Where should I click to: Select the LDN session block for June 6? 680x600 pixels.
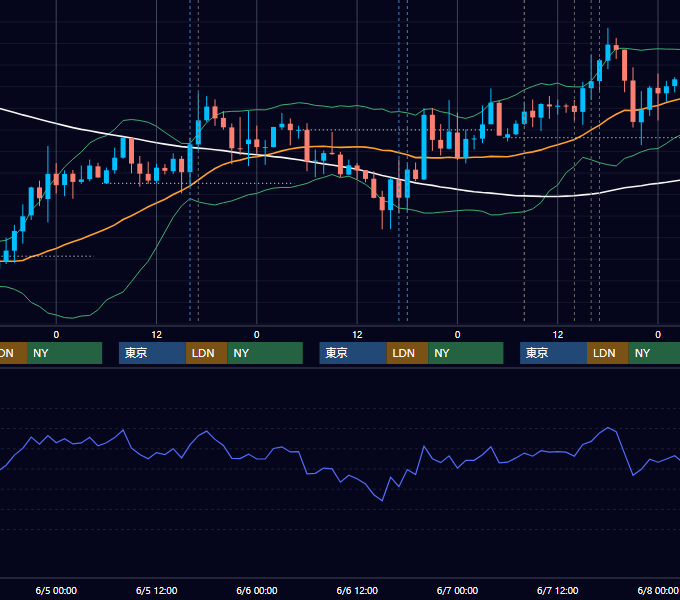click(x=407, y=353)
